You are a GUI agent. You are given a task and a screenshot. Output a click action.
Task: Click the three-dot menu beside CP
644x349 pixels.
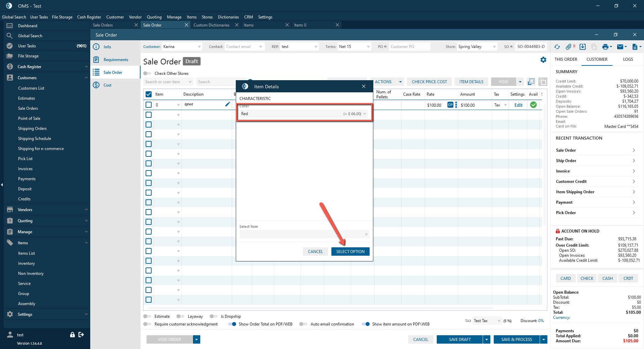pyautogui.click(x=456, y=105)
